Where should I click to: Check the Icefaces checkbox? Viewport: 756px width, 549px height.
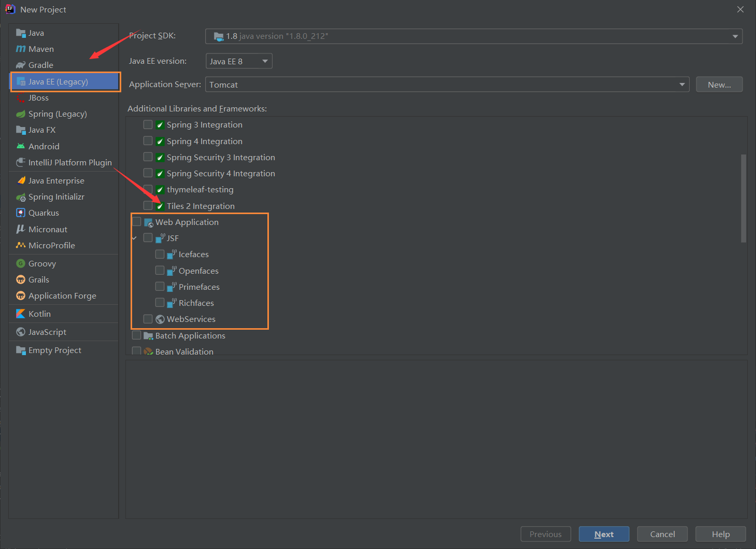160,254
